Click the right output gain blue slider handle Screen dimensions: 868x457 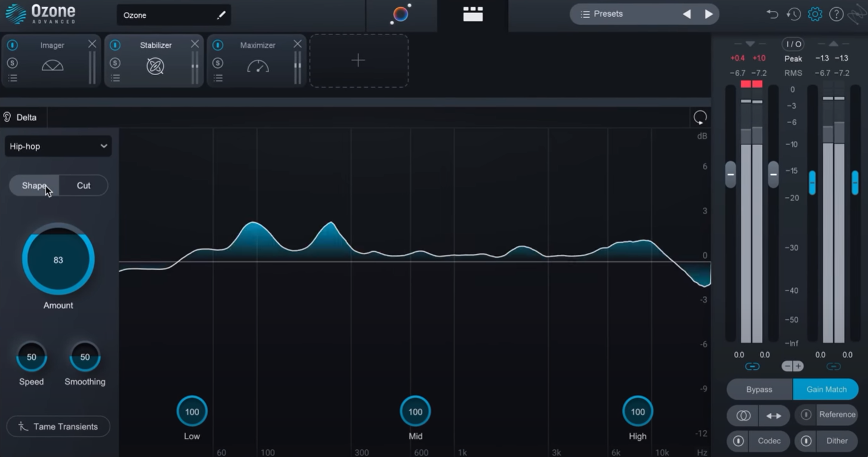click(x=855, y=183)
